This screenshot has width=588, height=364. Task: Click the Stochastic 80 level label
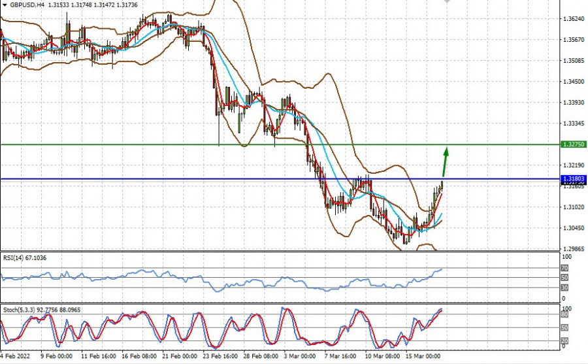(564, 314)
